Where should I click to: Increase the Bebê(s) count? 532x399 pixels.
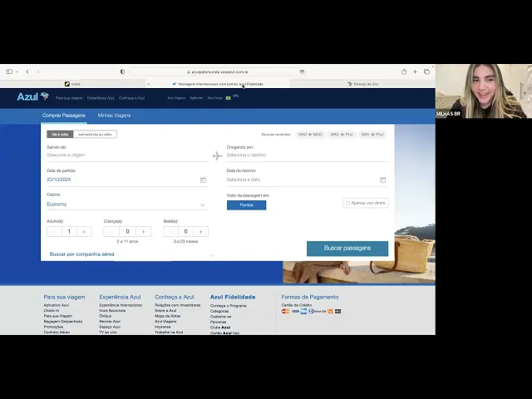pos(200,231)
